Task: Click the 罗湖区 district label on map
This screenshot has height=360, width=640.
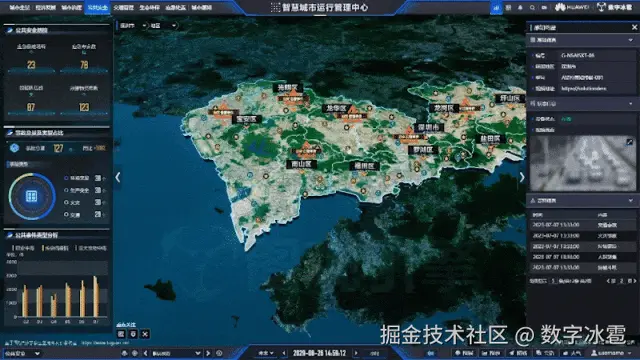Action: (x=423, y=150)
